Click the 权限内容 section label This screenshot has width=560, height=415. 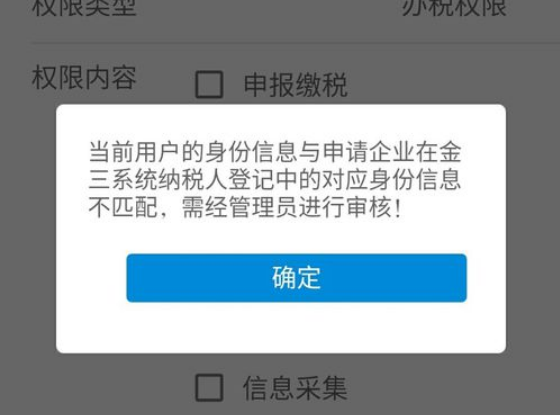pos(84,78)
